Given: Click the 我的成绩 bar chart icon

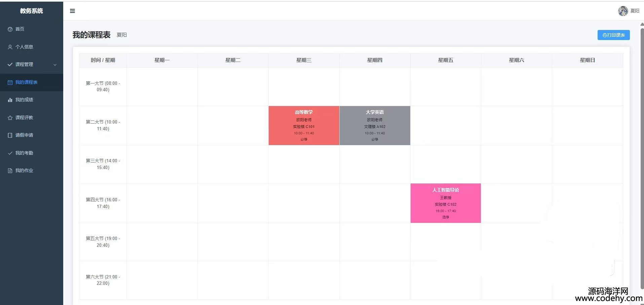Looking at the screenshot, I should 10,100.
